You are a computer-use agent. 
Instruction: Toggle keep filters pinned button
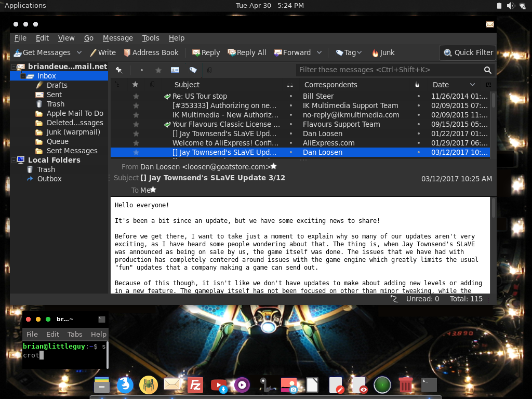(119, 70)
